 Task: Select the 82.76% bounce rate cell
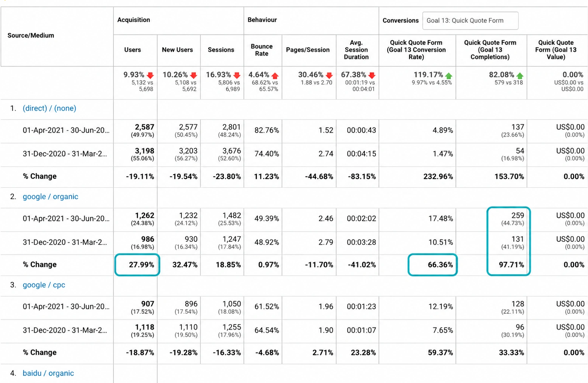point(263,131)
